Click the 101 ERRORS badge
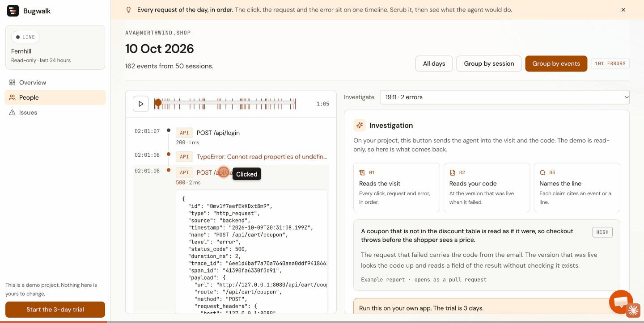 click(x=610, y=63)
